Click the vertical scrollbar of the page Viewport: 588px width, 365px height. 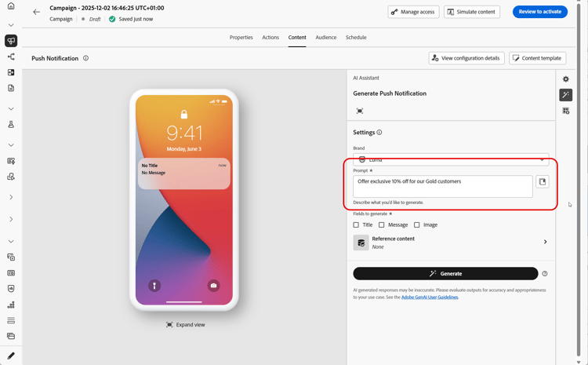pos(579,181)
